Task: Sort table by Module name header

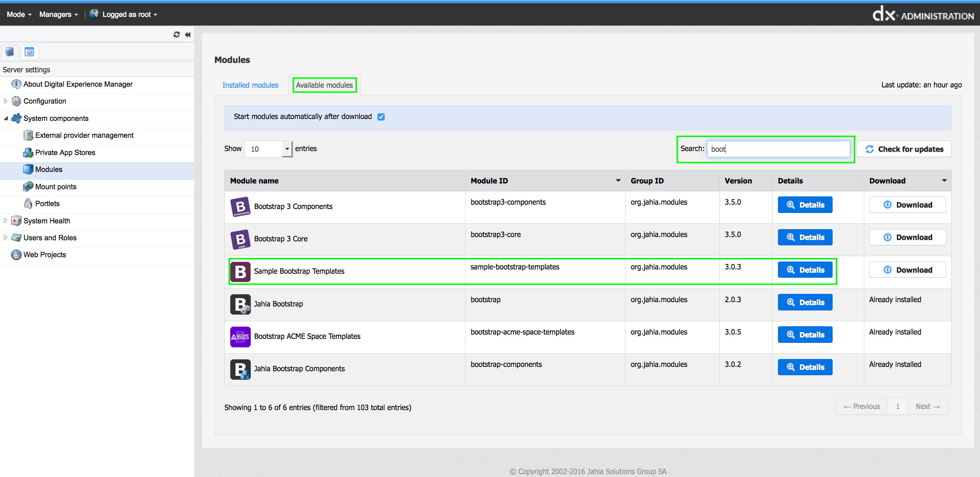Action: tap(345, 181)
